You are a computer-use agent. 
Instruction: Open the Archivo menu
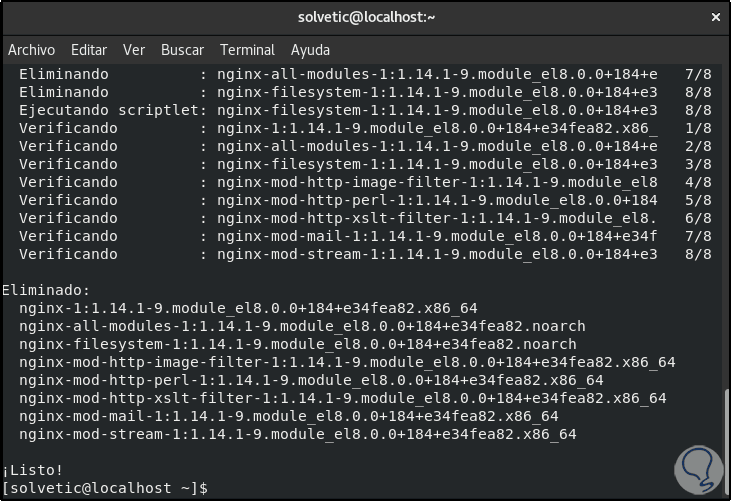coord(32,50)
